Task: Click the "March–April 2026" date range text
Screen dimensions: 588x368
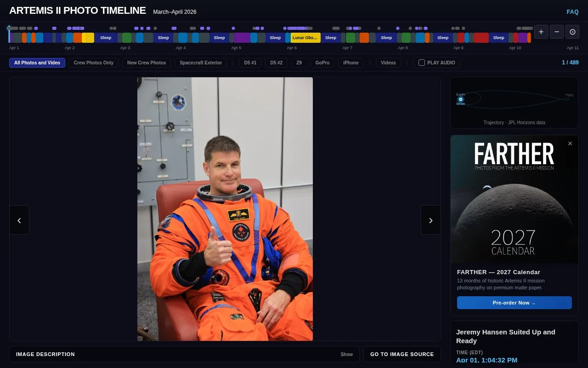Action: pos(175,12)
